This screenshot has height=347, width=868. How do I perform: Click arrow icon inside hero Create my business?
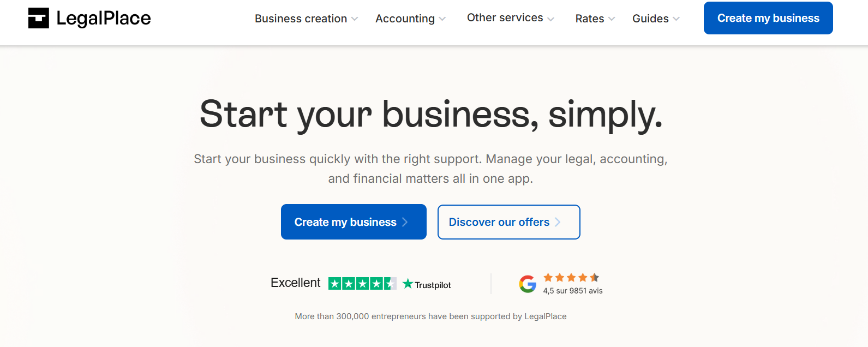tap(405, 222)
